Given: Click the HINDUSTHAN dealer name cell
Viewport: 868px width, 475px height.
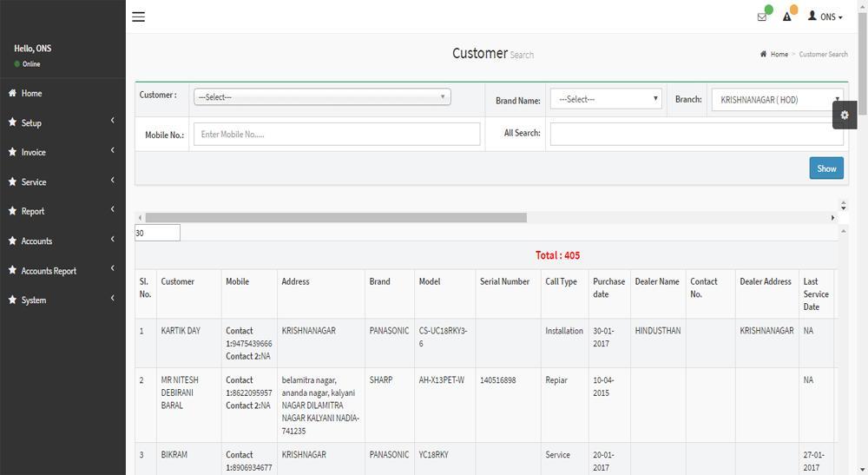Looking at the screenshot, I should (x=658, y=331).
